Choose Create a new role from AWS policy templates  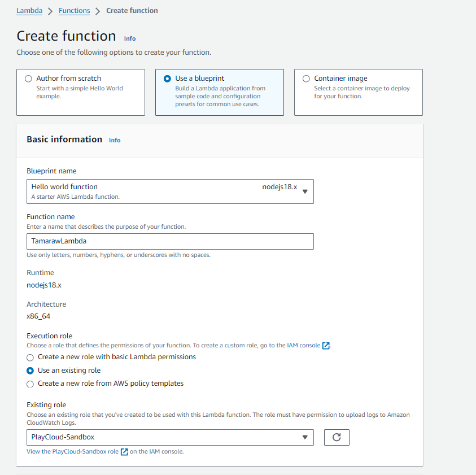click(30, 384)
